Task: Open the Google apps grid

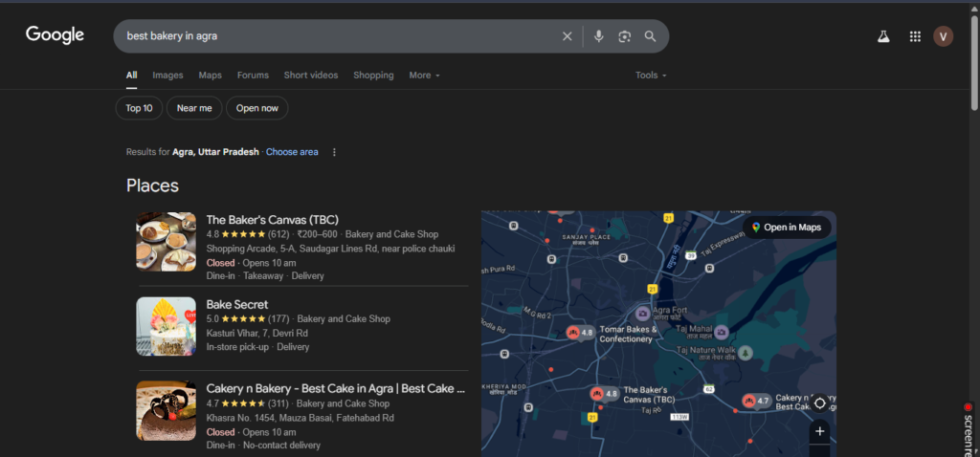Action: (x=915, y=36)
